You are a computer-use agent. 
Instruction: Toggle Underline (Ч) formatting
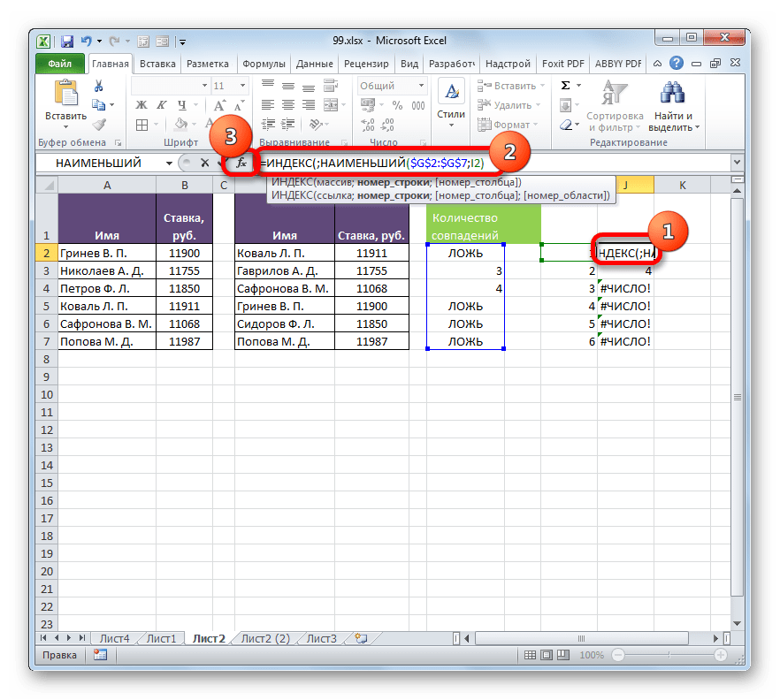182,105
